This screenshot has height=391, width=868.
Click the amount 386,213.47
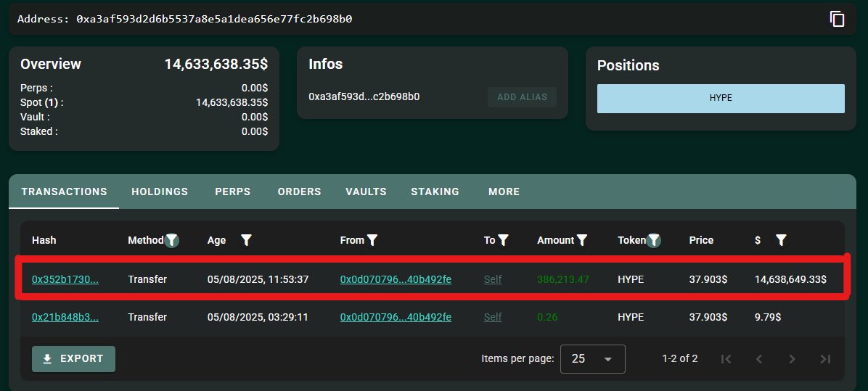point(563,279)
